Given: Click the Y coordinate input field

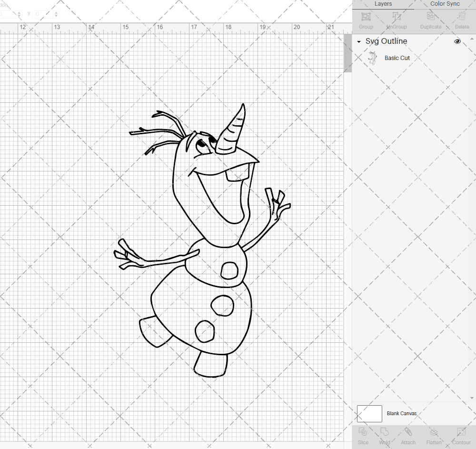Looking at the screenshot, I should tap(42, 14).
